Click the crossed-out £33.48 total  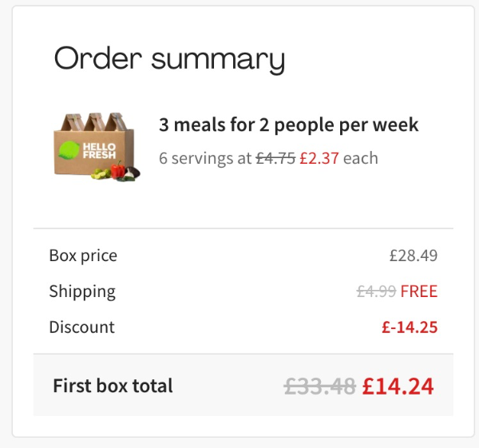click(x=319, y=387)
